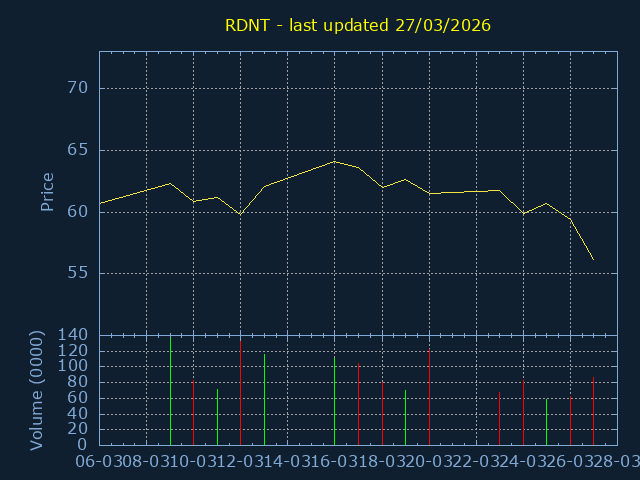Click the 70 price tick label
Viewport: 640px width, 480px height.
(78, 88)
